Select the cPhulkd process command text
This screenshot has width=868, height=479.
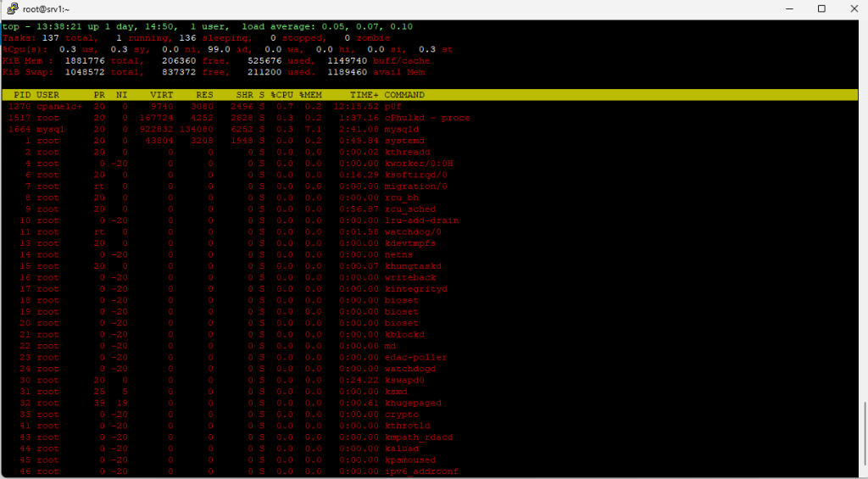click(427, 118)
